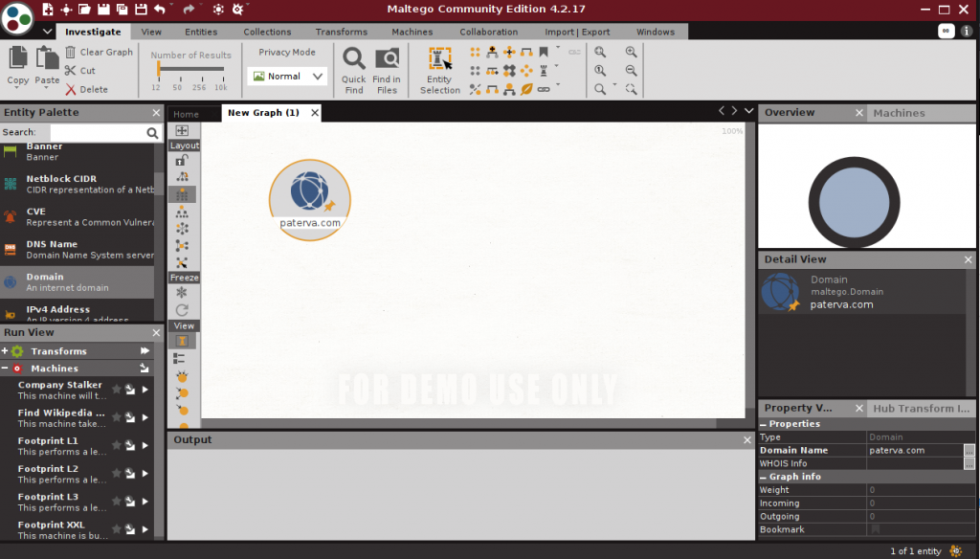Click the bookmark selection icon in ribbon
Viewport: 980px width, 559px height.
544,52
